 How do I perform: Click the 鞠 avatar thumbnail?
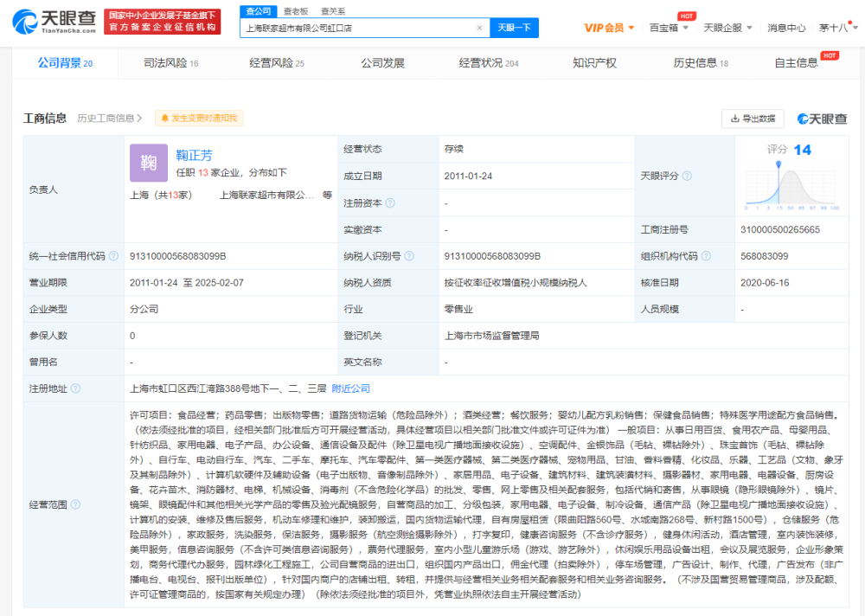point(149,163)
